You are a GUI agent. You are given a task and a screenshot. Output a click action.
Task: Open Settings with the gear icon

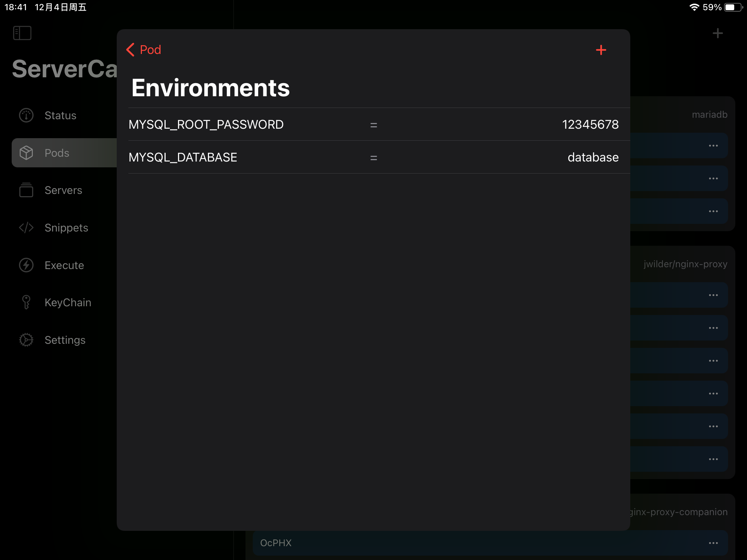(x=26, y=340)
